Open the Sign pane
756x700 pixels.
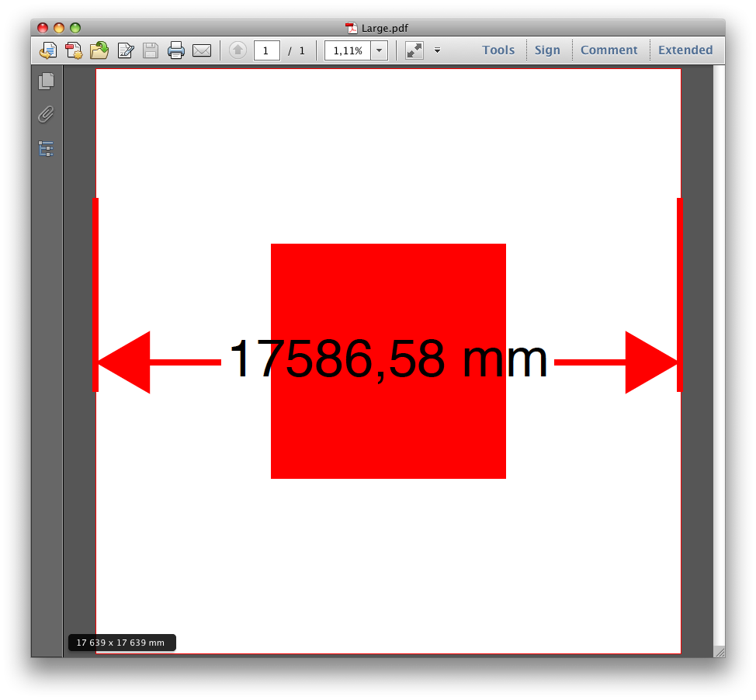pos(547,50)
